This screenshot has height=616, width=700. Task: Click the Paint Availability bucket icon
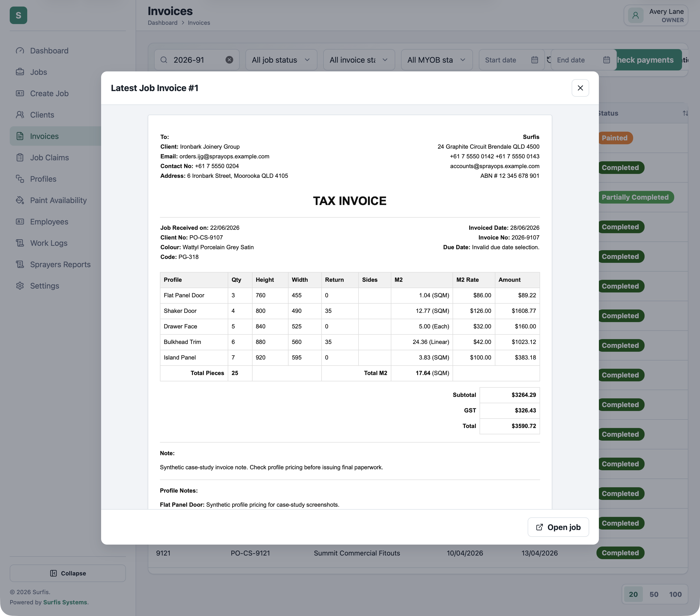pyautogui.click(x=20, y=200)
